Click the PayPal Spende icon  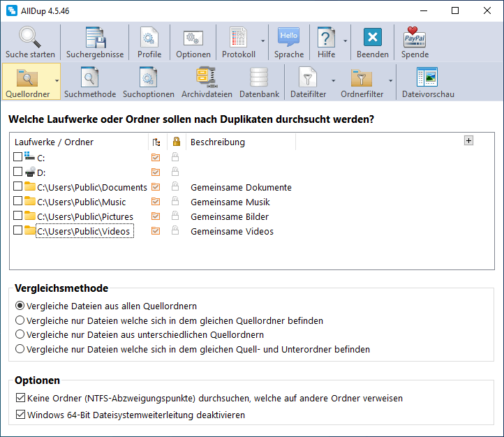point(415,38)
